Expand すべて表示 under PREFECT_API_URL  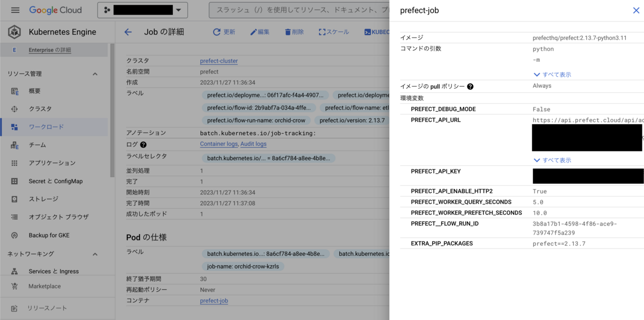(x=552, y=160)
